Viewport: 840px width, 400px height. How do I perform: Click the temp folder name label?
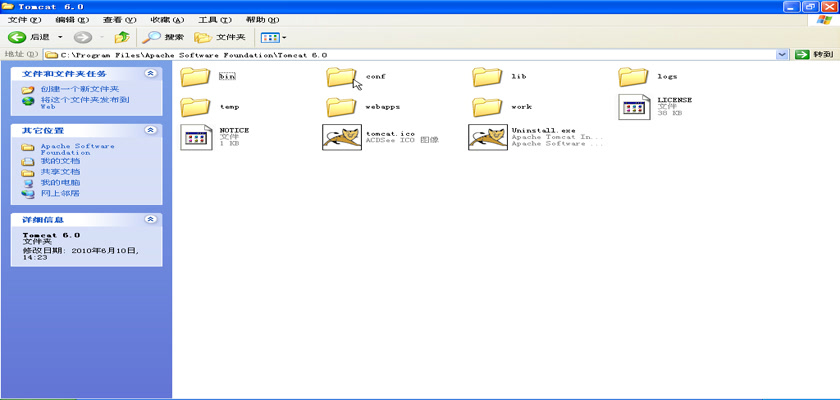click(x=229, y=107)
